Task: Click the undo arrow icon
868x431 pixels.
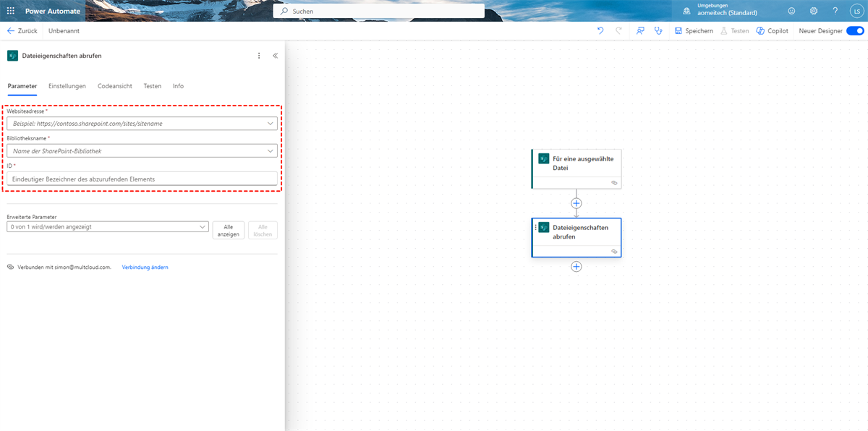Action: point(600,31)
